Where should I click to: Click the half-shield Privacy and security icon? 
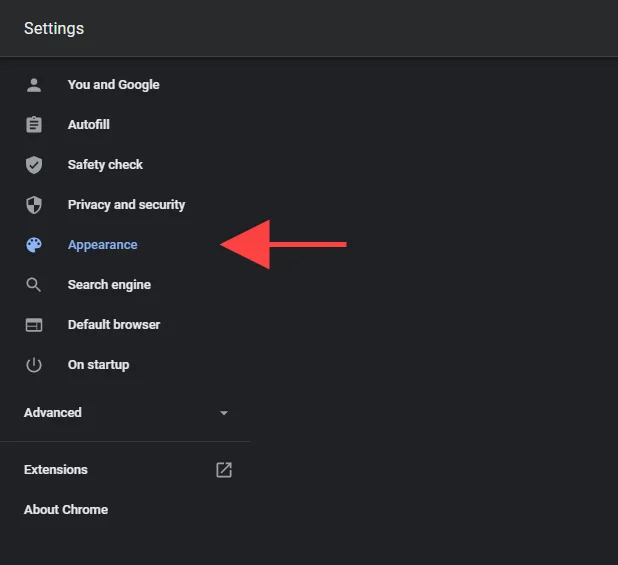tap(34, 205)
